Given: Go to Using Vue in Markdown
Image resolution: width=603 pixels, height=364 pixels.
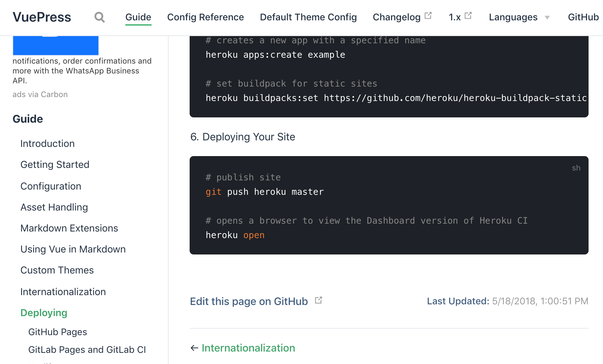Looking at the screenshot, I should click(73, 249).
